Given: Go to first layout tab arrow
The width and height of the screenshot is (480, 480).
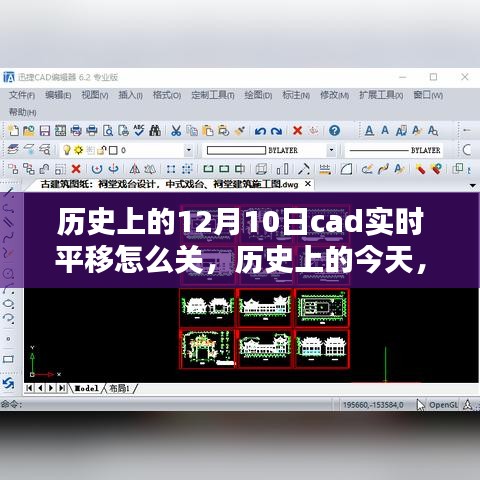Looking at the screenshot, I should pos(29,388).
